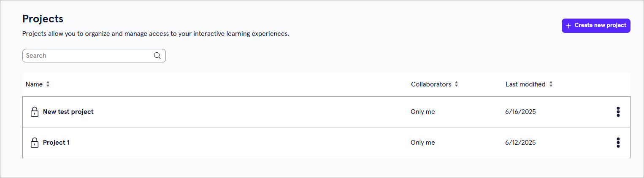
Task: Click the 6/12/2025 modified date
Action: pyautogui.click(x=520, y=143)
